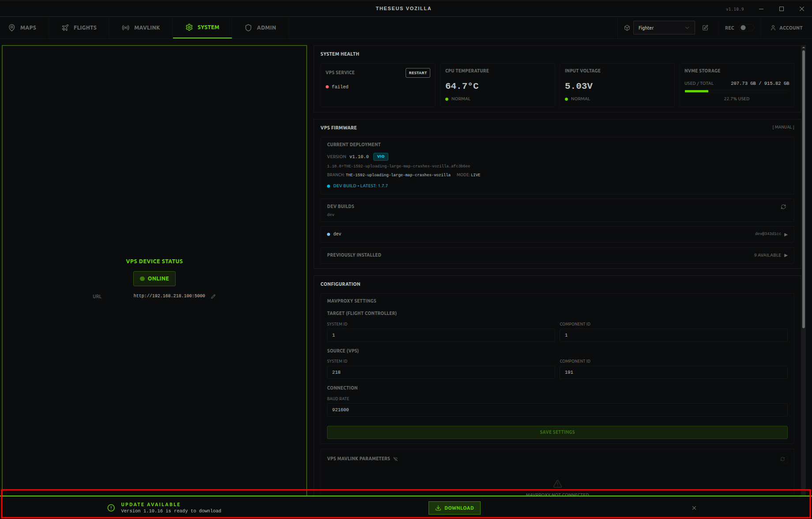This screenshot has height=519, width=812.
Task: Switch to the Maps tab
Action: tap(23, 28)
